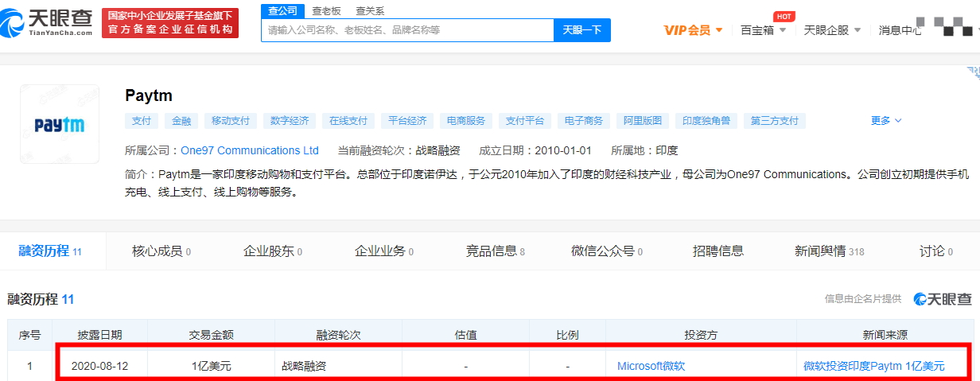
Task: Click the 在线支付 tag
Action: (x=348, y=121)
